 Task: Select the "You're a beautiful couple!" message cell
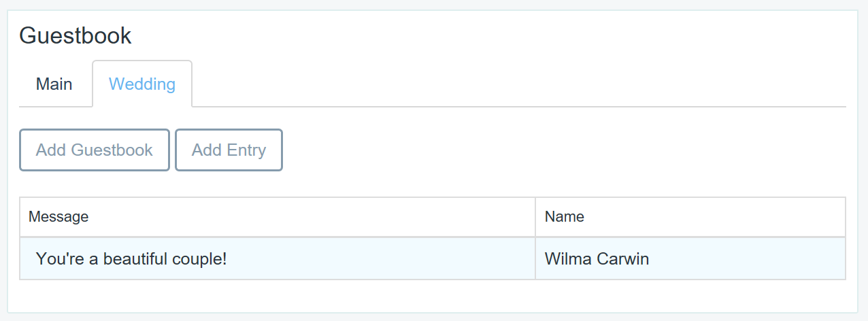tap(278, 258)
